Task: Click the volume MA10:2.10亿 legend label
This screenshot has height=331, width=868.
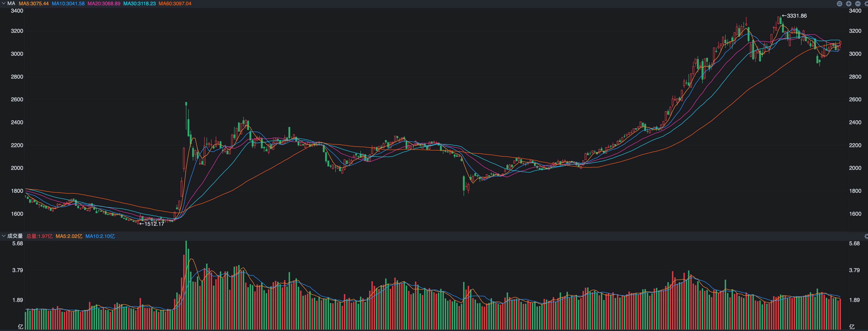Action: [100, 236]
